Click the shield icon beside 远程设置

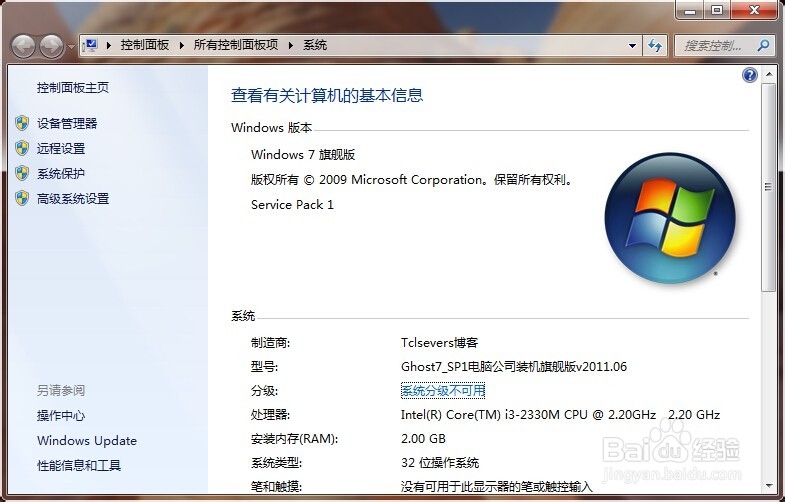pos(22,148)
